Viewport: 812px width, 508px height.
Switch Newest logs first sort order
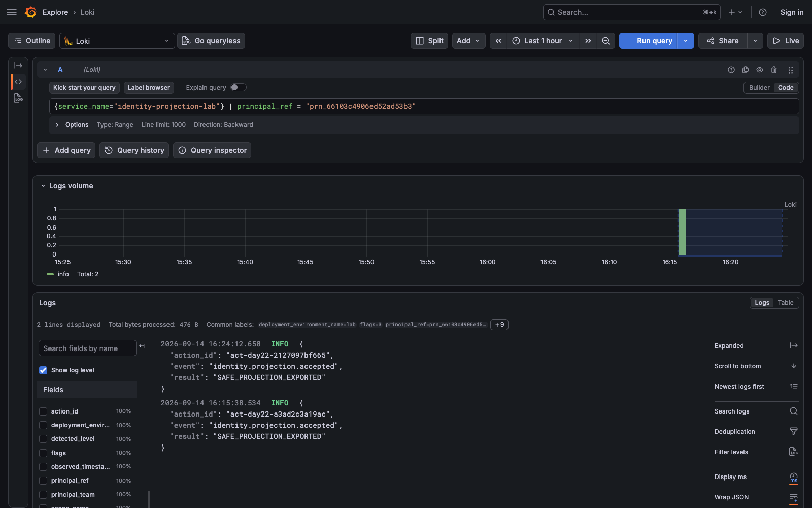(756, 387)
